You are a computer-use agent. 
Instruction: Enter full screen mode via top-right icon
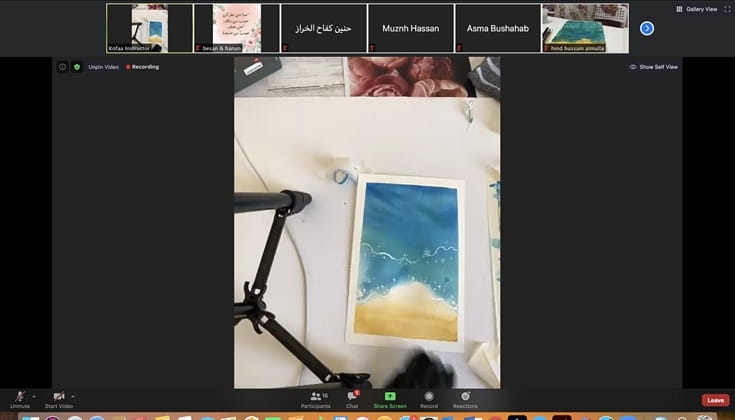pyautogui.click(x=727, y=9)
